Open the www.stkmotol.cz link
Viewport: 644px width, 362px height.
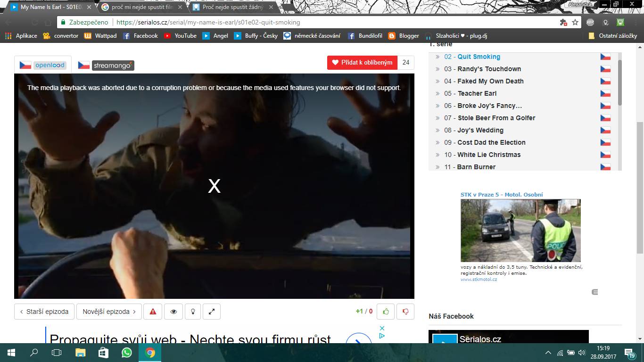[x=479, y=279]
